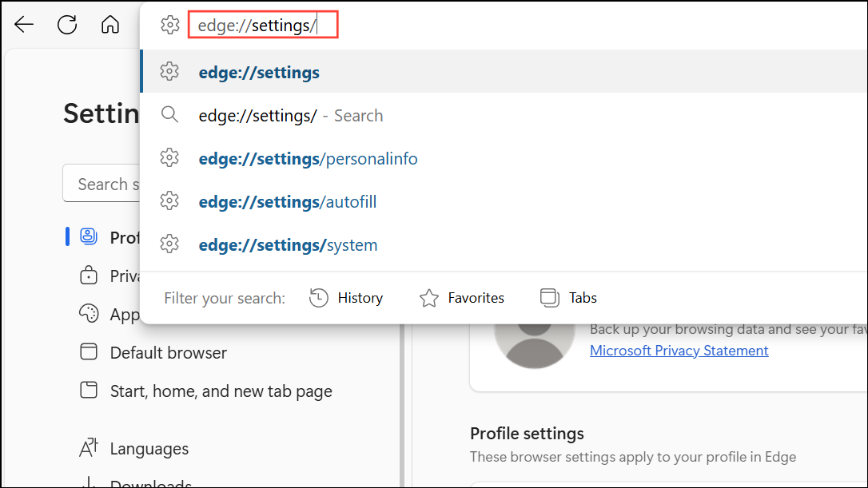Click gear icon beside system suggestion
This screenshot has height=488, width=868.
pyautogui.click(x=169, y=244)
